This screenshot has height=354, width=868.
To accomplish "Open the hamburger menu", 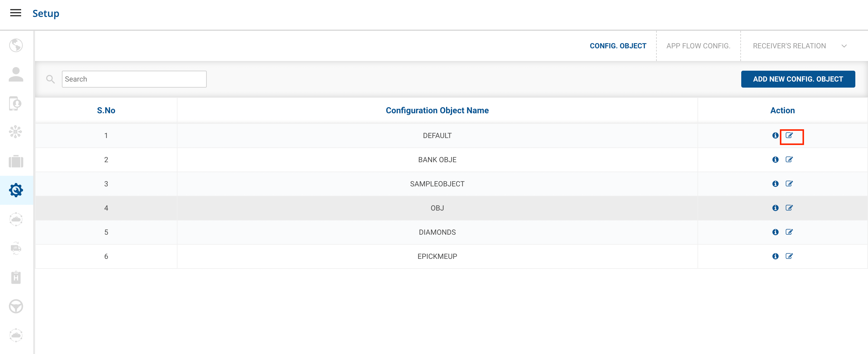I will coord(15,13).
